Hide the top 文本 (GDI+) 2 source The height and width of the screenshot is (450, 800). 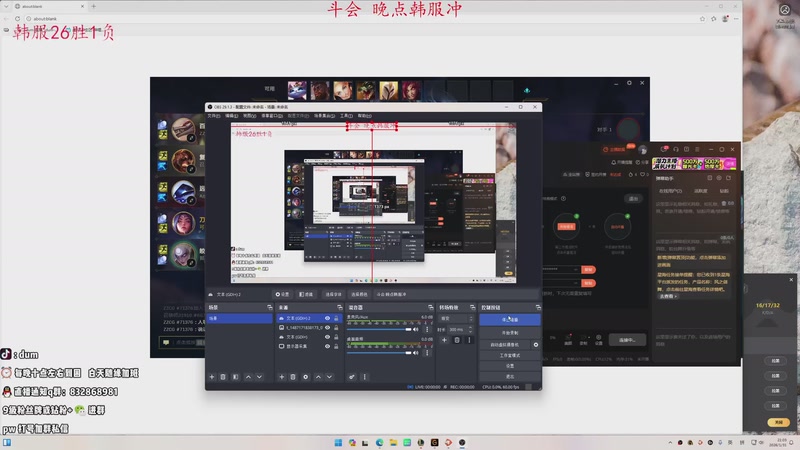click(x=327, y=319)
